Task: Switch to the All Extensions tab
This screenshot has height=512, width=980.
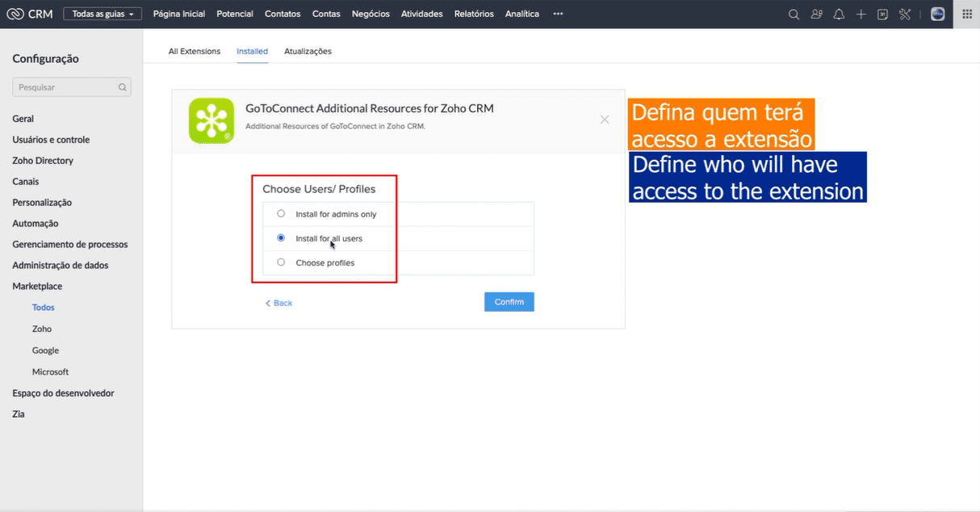Action: (194, 51)
